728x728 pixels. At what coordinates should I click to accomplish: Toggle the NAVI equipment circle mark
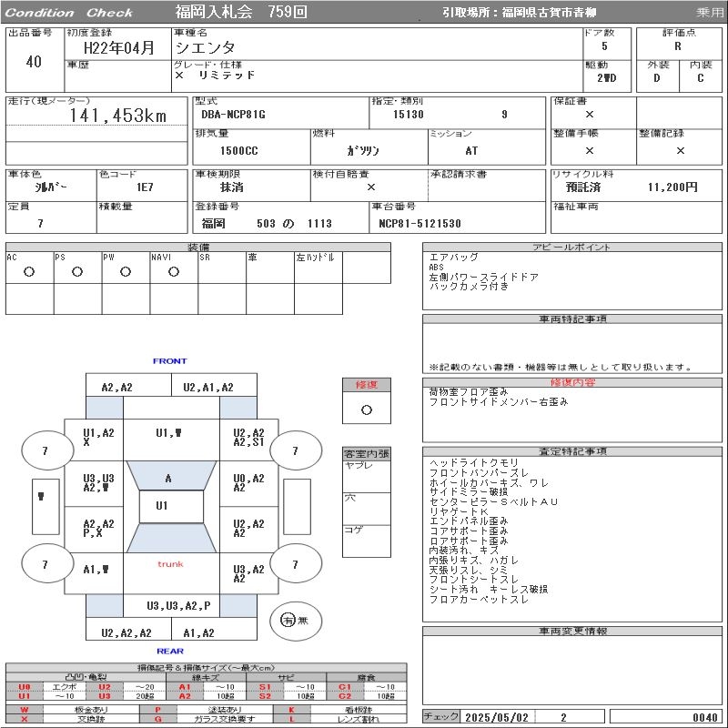174,271
